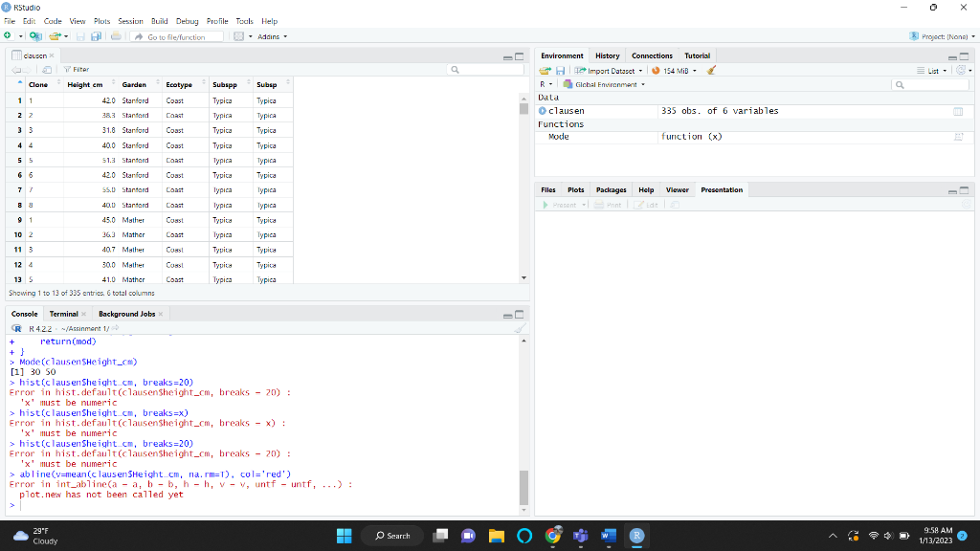Click the Save all documents icon
This screenshot has width=980, height=551.
[97, 36]
